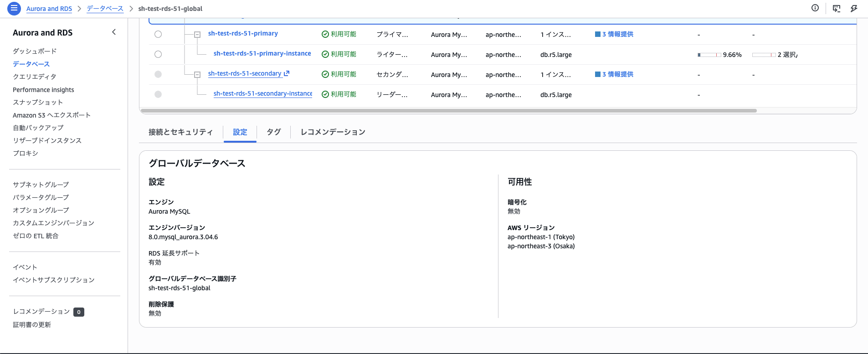The image size is (868, 354).
Task: Click external link icon beside sh-test-rds-51-secondary
Action: point(287,73)
